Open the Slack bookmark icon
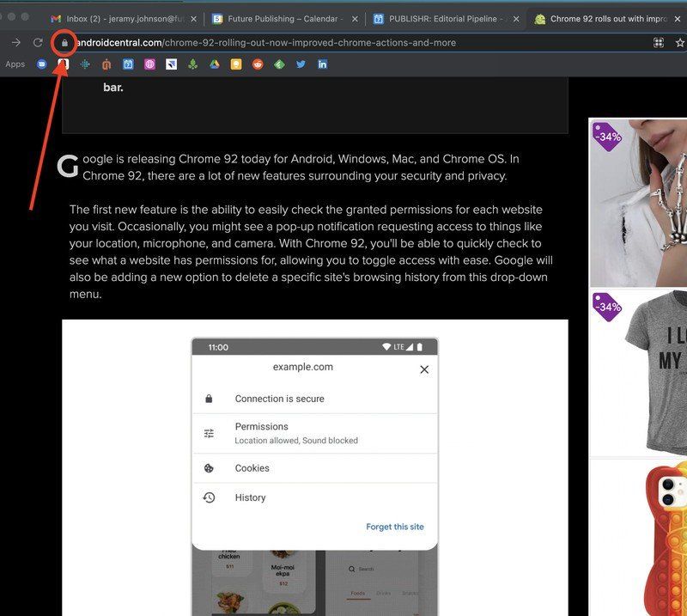Screen dimensions: 687x616 85,64
